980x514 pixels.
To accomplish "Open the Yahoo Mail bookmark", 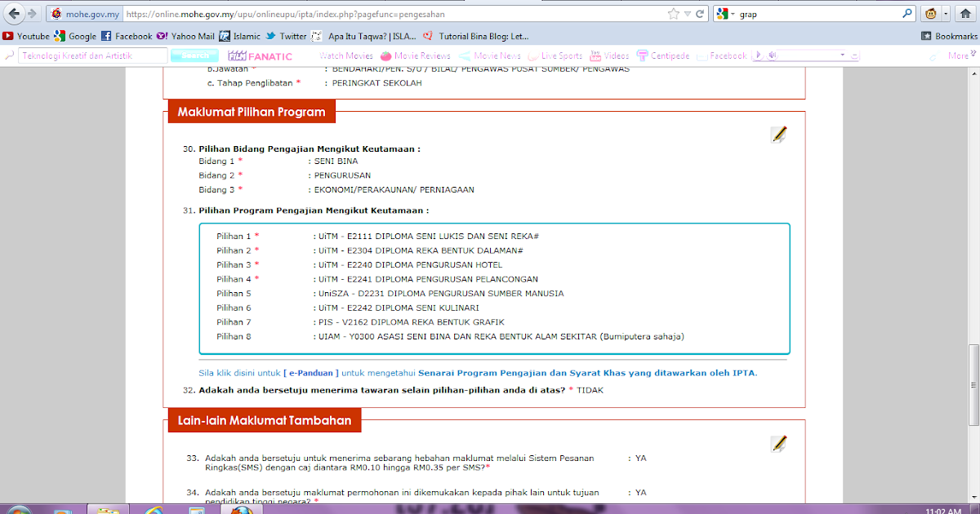I will (185, 36).
